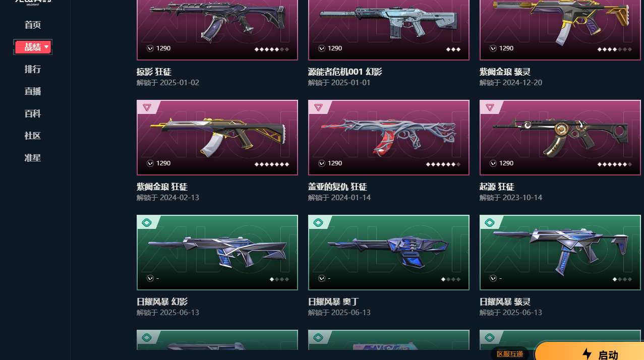Viewport: 644px width, 360px height.
Task: Click the pink tier icon on 起源 狂徒 card
Action: [x=490, y=107]
